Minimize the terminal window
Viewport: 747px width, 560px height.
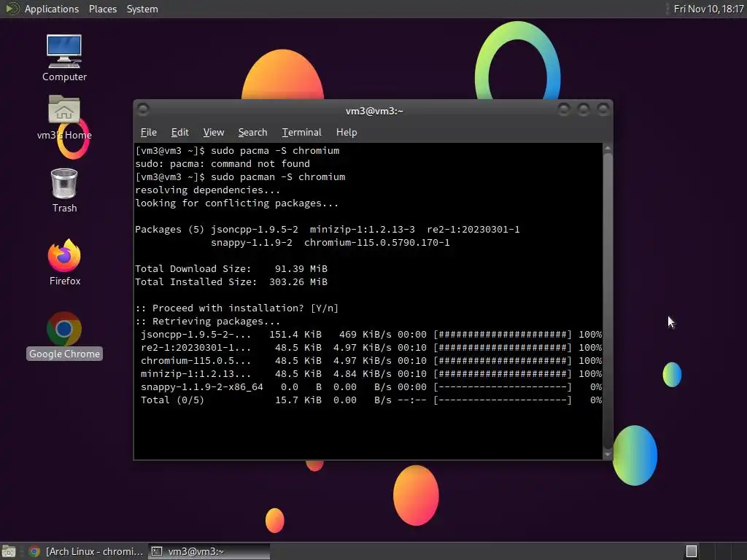pyautogui.click(x=564, y=110)
